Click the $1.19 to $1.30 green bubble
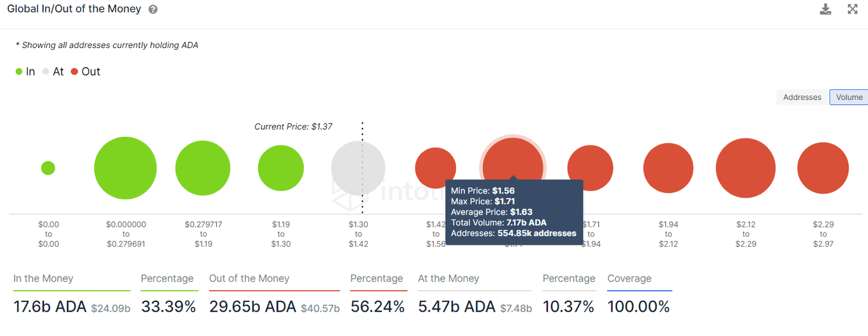The height and width of the screenshot is (336, 868). coord(281,168)
